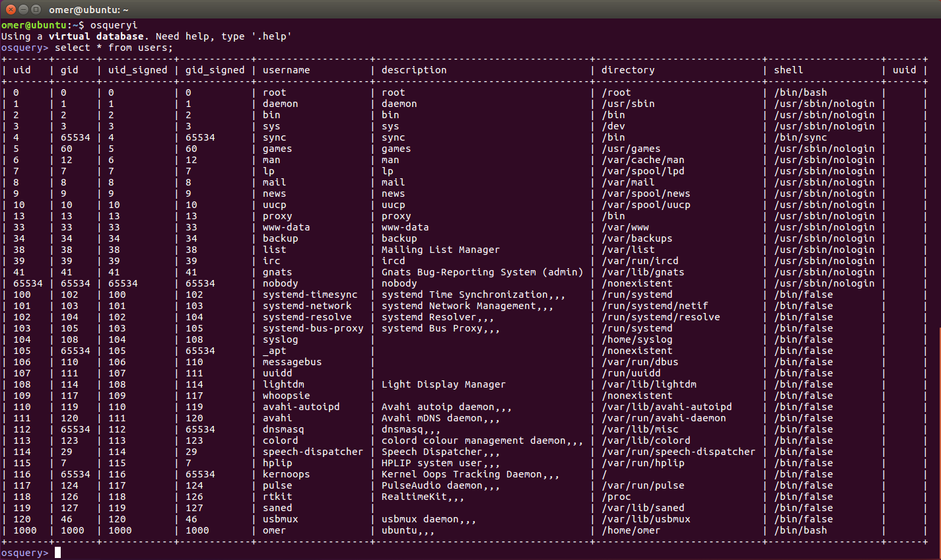
Task: Click the 'description' column header
Action: (x=414, y=70)
